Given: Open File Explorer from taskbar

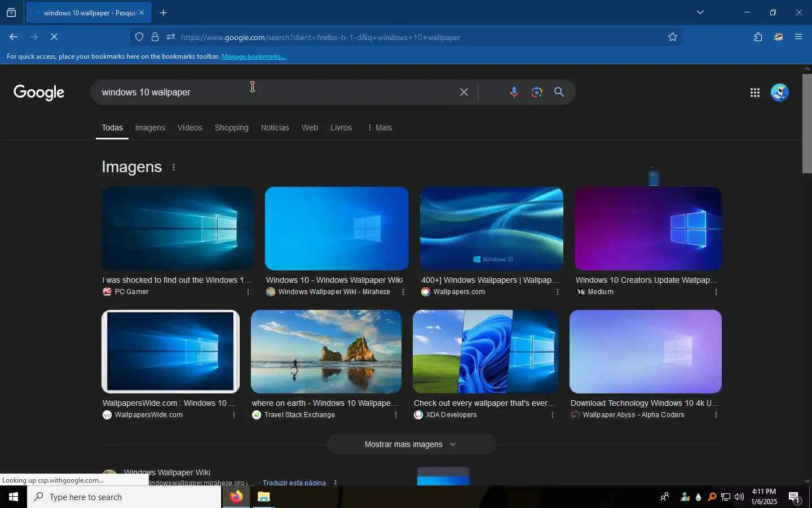Looking at the screenshot, I should click(263, 497).
